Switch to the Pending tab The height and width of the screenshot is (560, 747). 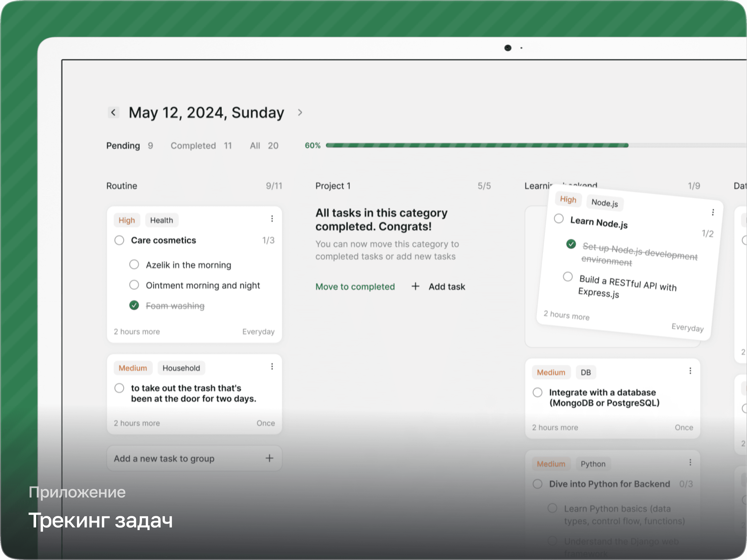(x=130, y=146)
